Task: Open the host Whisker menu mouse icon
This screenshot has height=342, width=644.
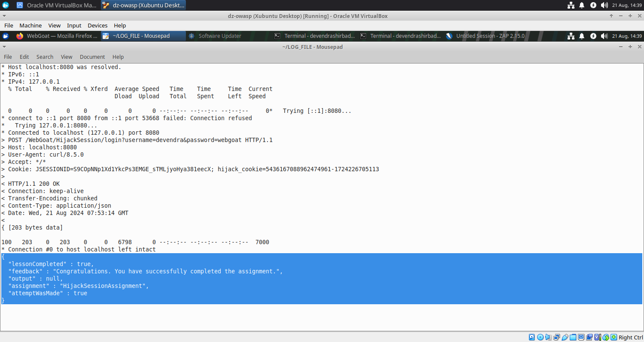Action: (x=6, y=5)
